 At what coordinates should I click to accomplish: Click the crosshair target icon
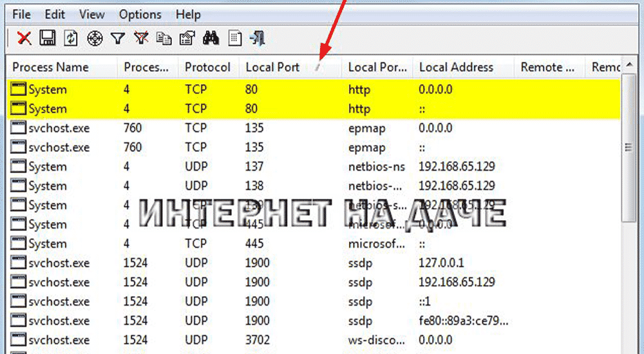pos(94,39)
